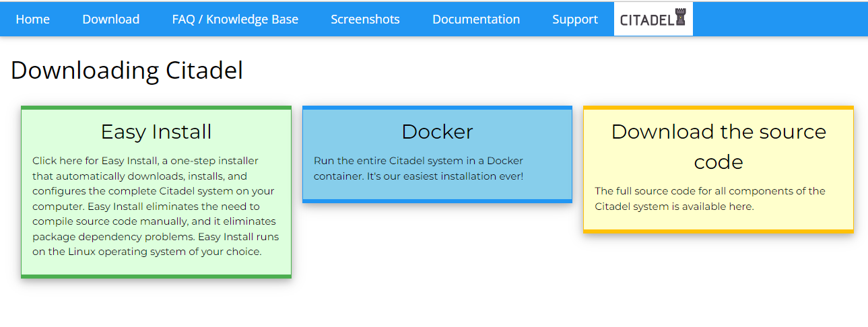Click the "Downloading Citadel" page heading
The height and width of the screenshot is (327, 868).
click(x=127, y=71)
